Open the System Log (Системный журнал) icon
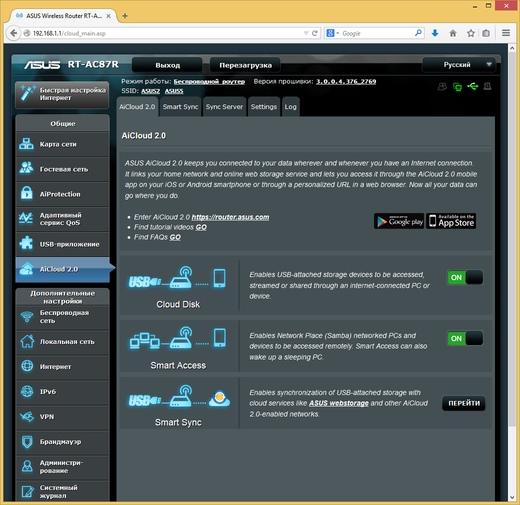520x505 pixels. pos(27,491)
